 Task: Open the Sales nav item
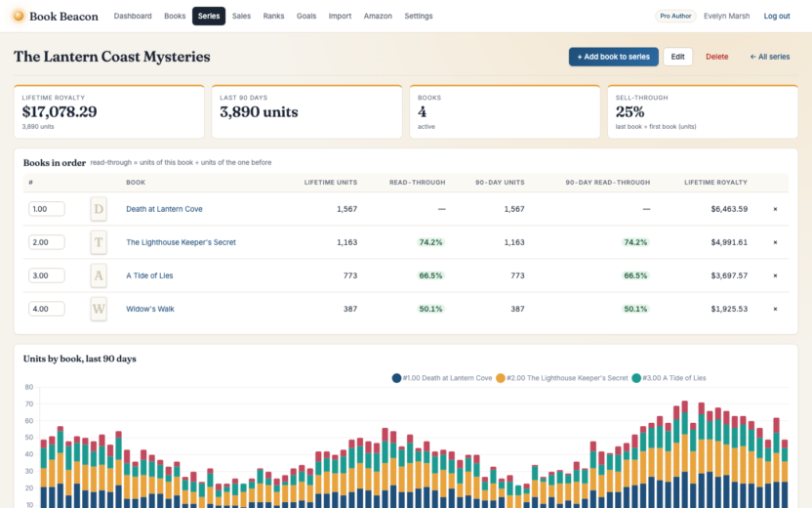coord(241,16)
